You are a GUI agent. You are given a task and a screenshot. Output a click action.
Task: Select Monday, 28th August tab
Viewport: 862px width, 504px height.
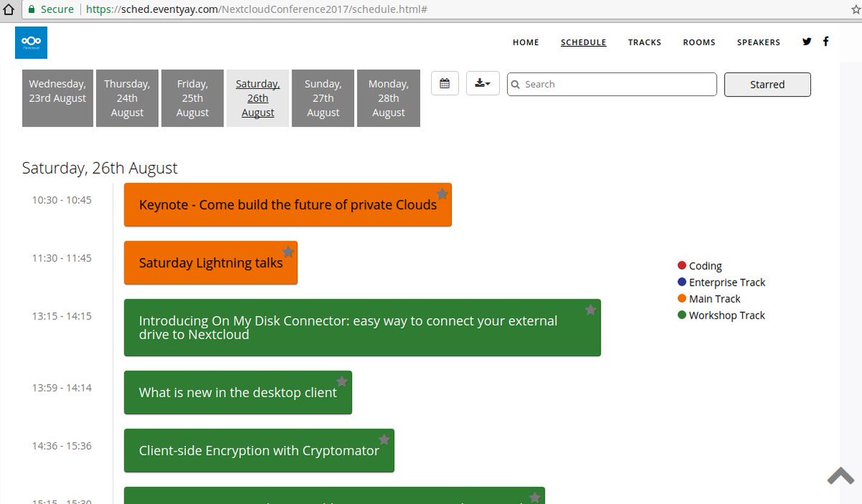pyautogui.click(x=389, y=98)
